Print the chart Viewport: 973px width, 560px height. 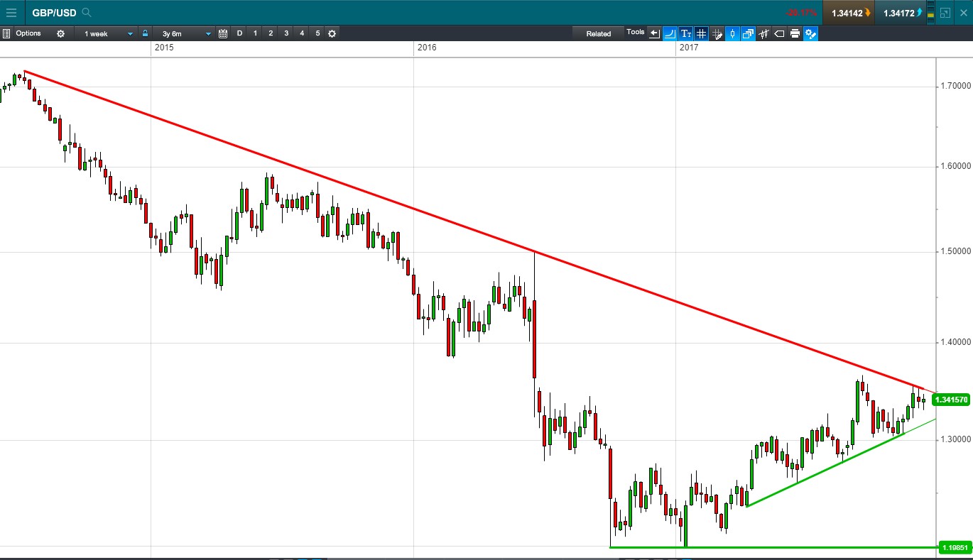point(795,33)
